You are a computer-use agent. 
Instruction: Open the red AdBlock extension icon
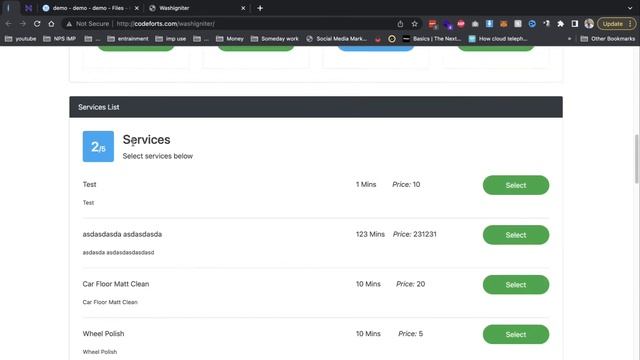click(461, 24)
